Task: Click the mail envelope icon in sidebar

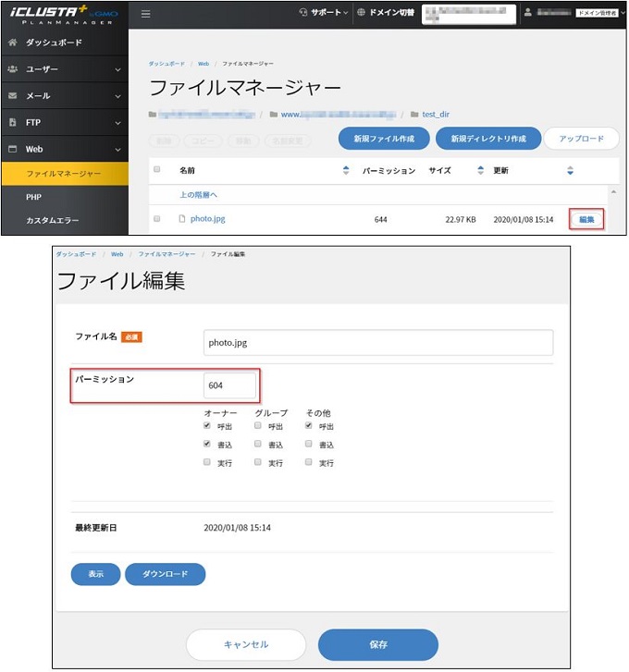Action: coord(13,95)
